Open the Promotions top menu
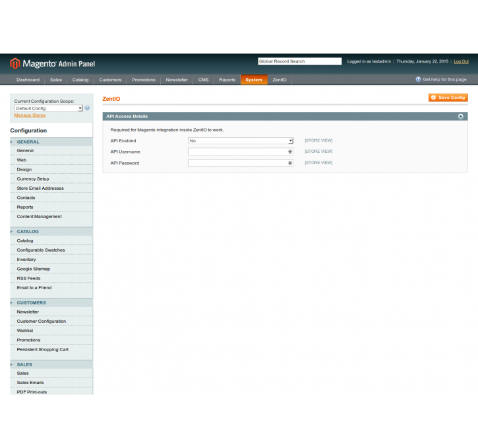This screenshot has height=448, width=478. [144, 80]
